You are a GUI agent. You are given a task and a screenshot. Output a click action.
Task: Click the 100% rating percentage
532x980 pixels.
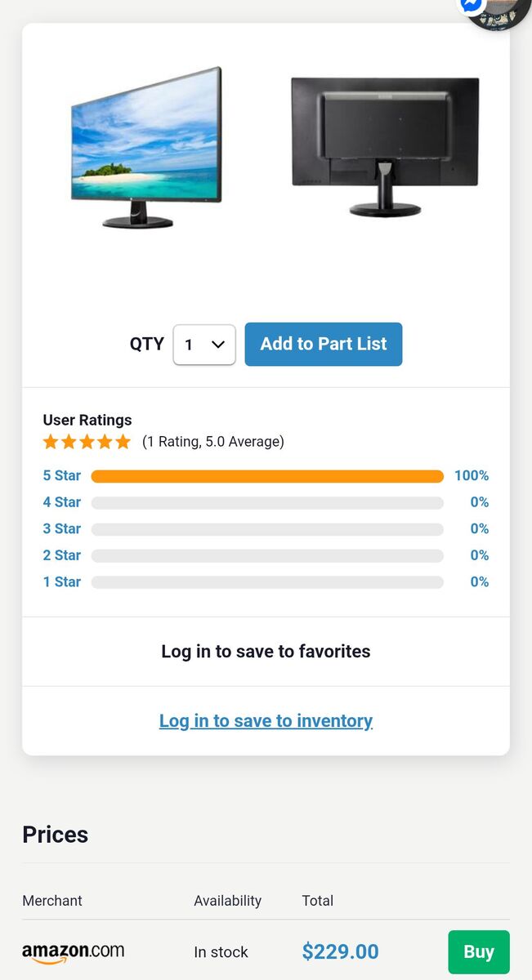(472, 475)
